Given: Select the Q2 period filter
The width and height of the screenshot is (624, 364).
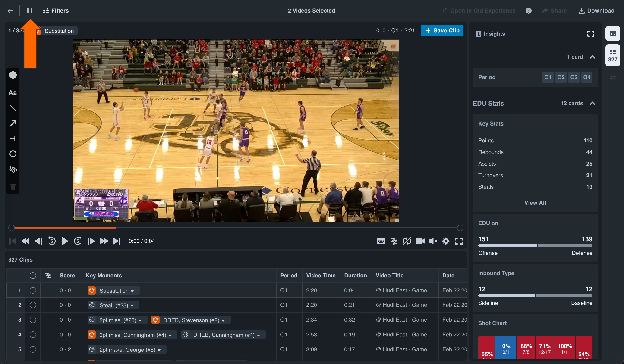Looking at the screenshot, I should [561, 77].
